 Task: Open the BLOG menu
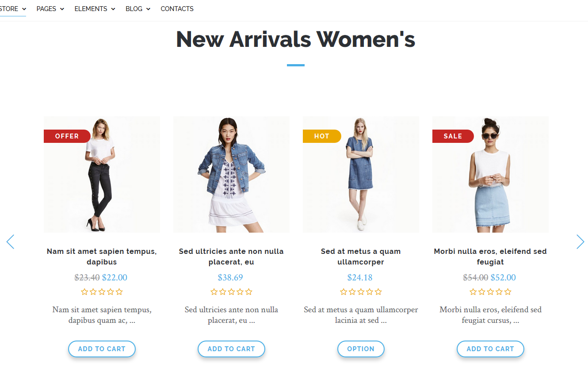tap(138, 9)
